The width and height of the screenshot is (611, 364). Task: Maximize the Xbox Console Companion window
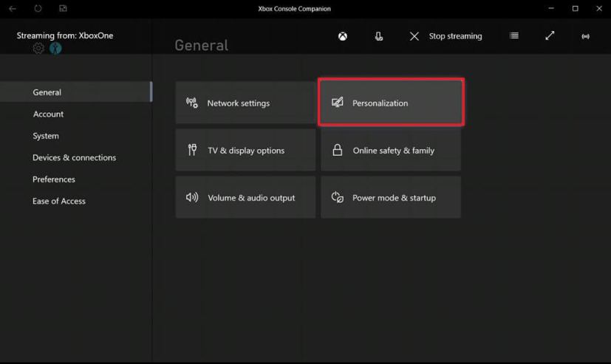[x=575, y=8]
